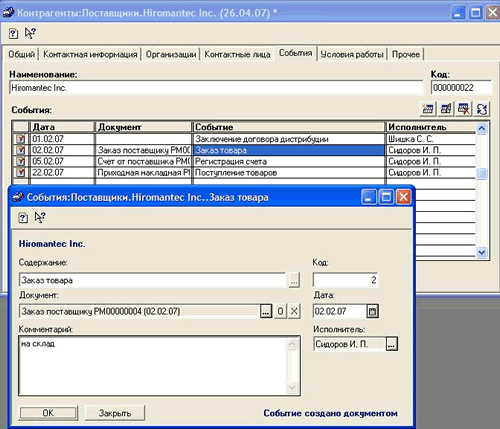Switch to the Условия работы tab
The image size is (500, 429).
tap(352, 54)
